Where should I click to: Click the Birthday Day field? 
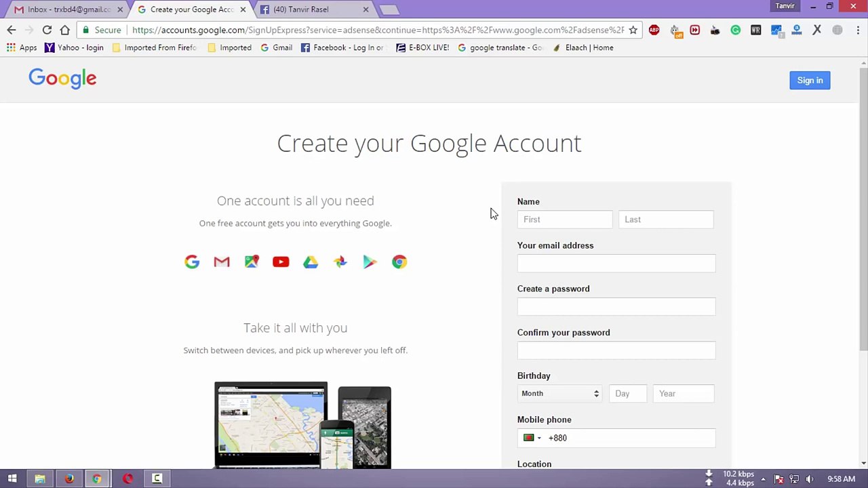(x=628, y=394)
